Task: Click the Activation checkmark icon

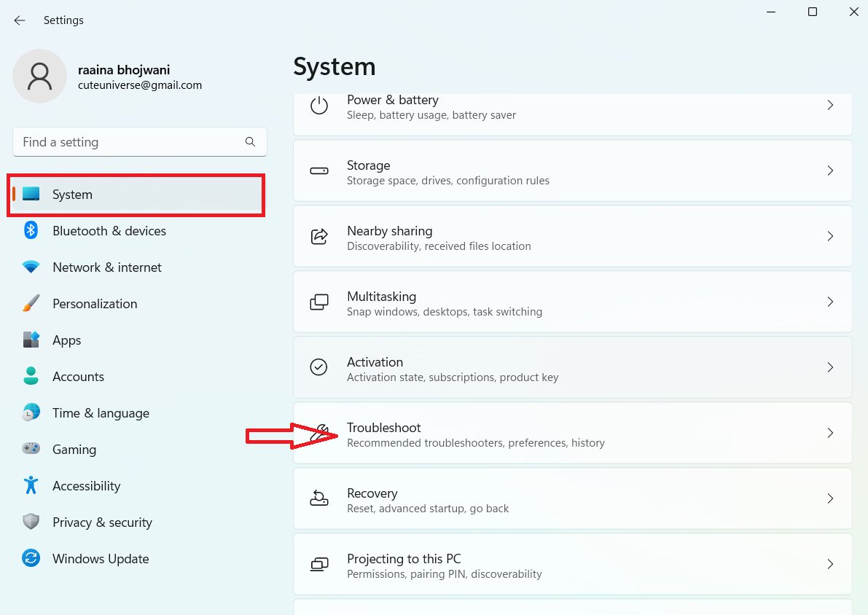Action: [319, 367]
